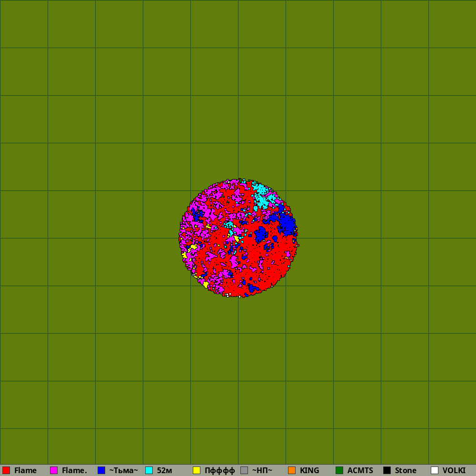Click the orange KING legend swatch
The height and width of the screenshot is (476, 476).
[292, 470]
